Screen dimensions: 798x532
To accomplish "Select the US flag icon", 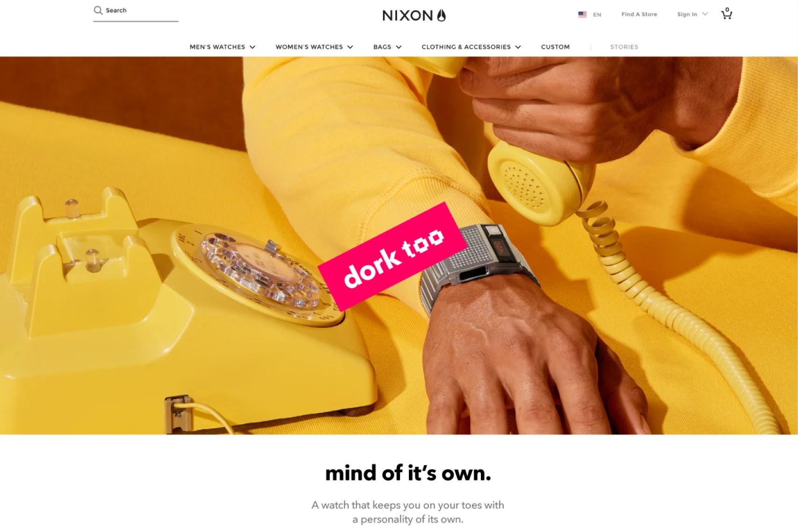I will pos(582,15).
